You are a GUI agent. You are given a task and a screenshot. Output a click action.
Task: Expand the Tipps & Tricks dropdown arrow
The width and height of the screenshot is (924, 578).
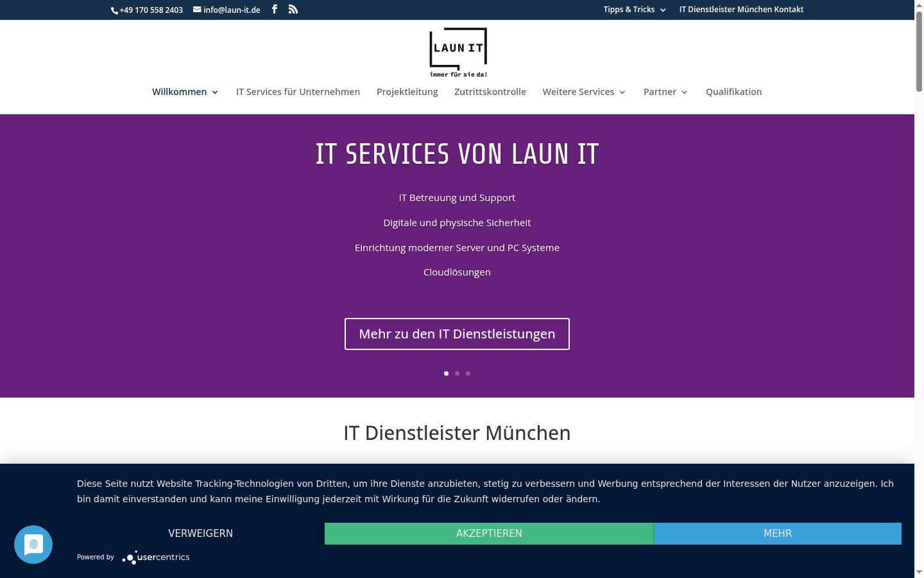click(663, 10)
